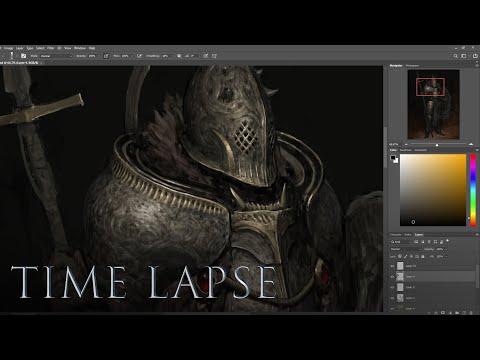Filter layers by adjustment layers icon

423,242
